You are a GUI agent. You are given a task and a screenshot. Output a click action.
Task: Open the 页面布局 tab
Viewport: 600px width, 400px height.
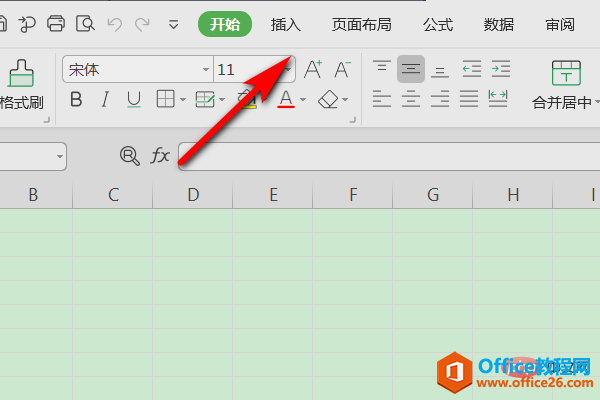[x=361, y=24]
